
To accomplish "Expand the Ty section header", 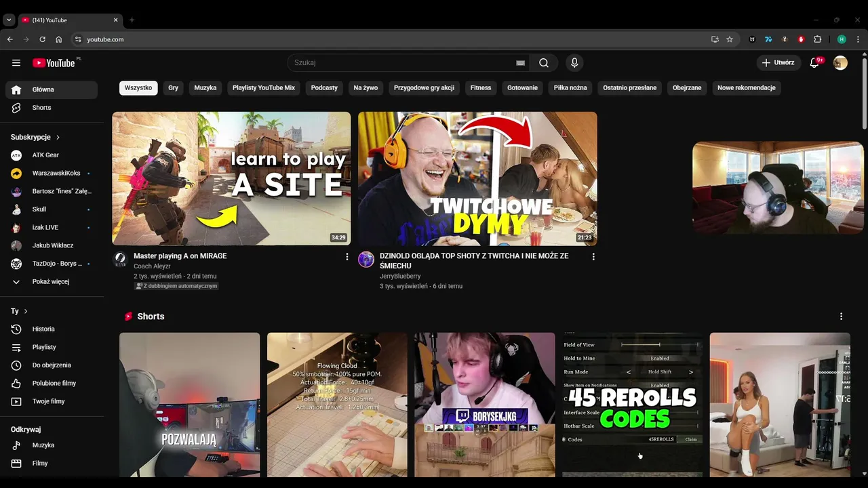I will tap(19, 311).
